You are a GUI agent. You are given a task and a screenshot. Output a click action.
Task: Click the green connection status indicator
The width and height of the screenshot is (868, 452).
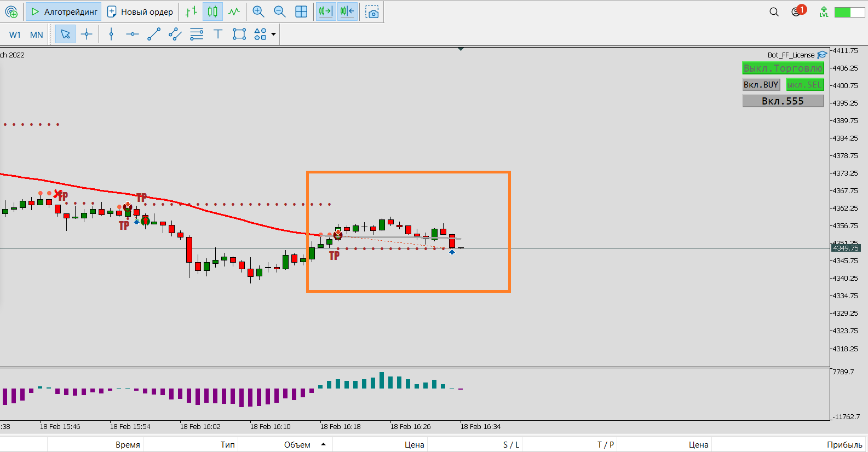[849, 11]
